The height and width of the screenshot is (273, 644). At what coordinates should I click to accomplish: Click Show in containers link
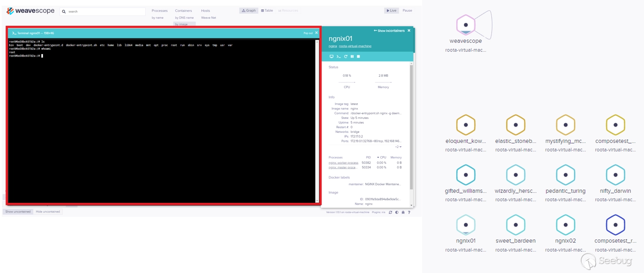389,31
